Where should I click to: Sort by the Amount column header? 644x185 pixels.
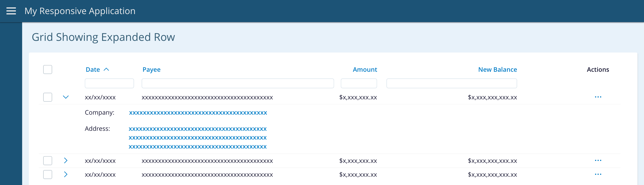(365, 70)
